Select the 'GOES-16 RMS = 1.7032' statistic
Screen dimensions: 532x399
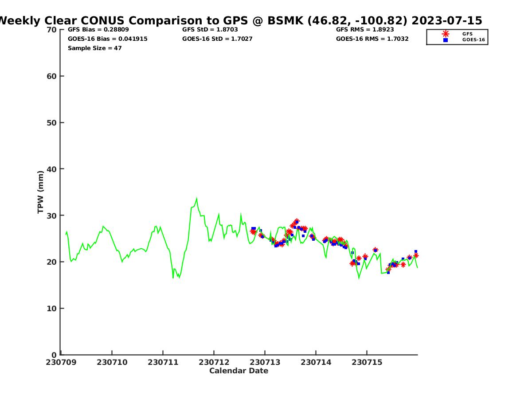click(372, 39)
